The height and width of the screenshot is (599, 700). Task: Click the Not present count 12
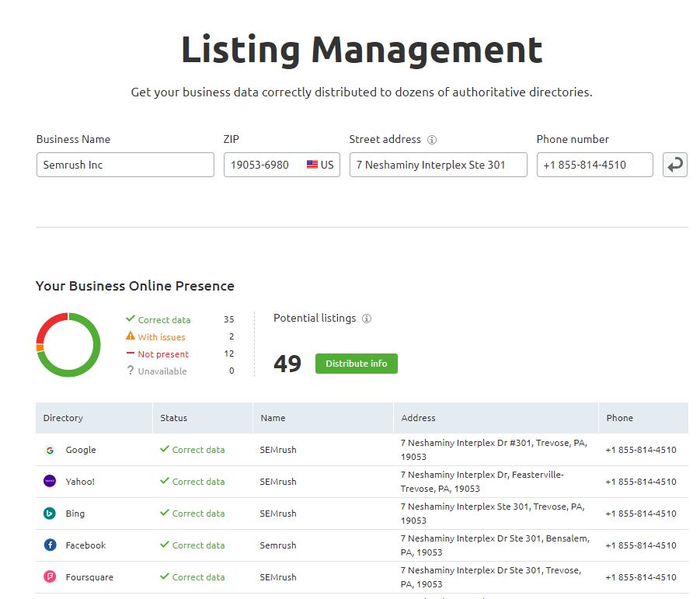pos(229,354)
